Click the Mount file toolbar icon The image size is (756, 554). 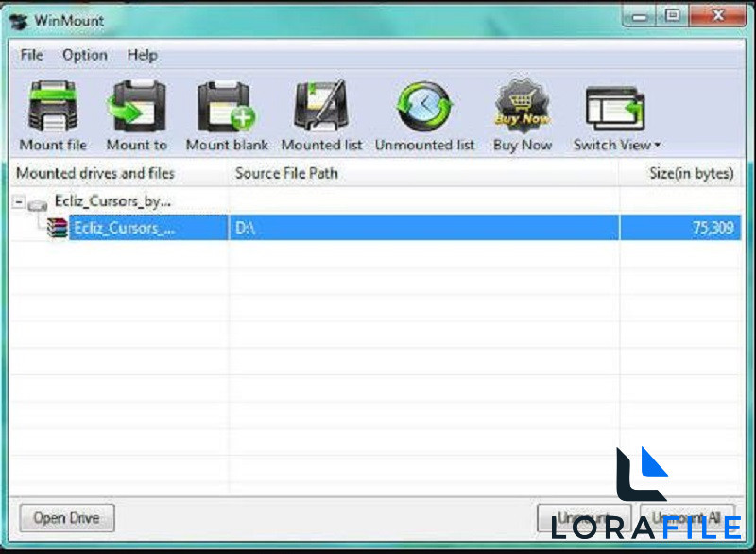53,107
